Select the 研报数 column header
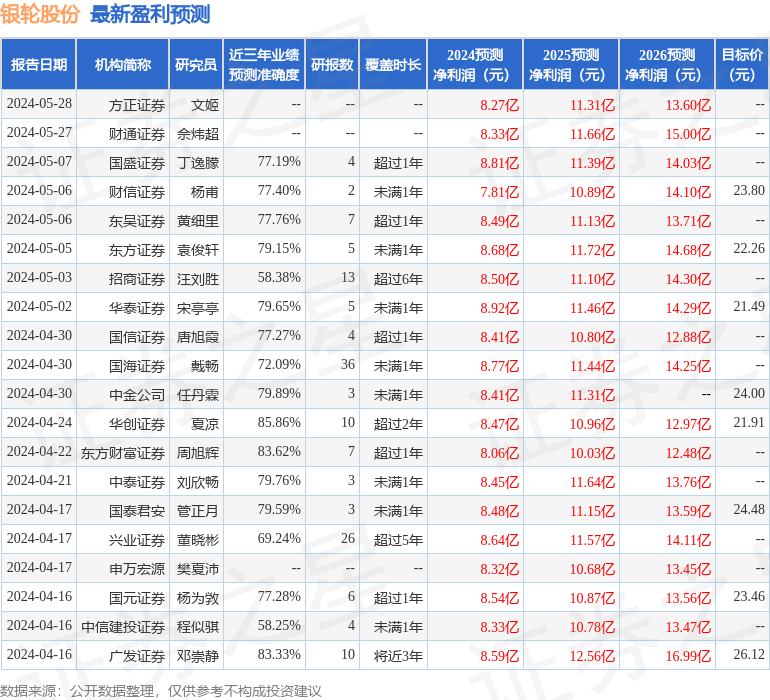Screen dimensions: 770x700 coord(332,65)
